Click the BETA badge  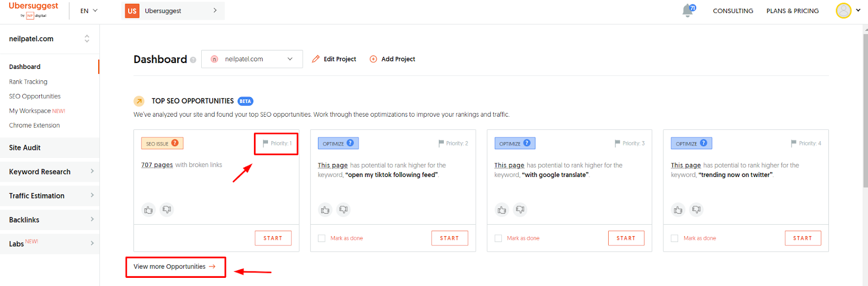click(245, 101)
